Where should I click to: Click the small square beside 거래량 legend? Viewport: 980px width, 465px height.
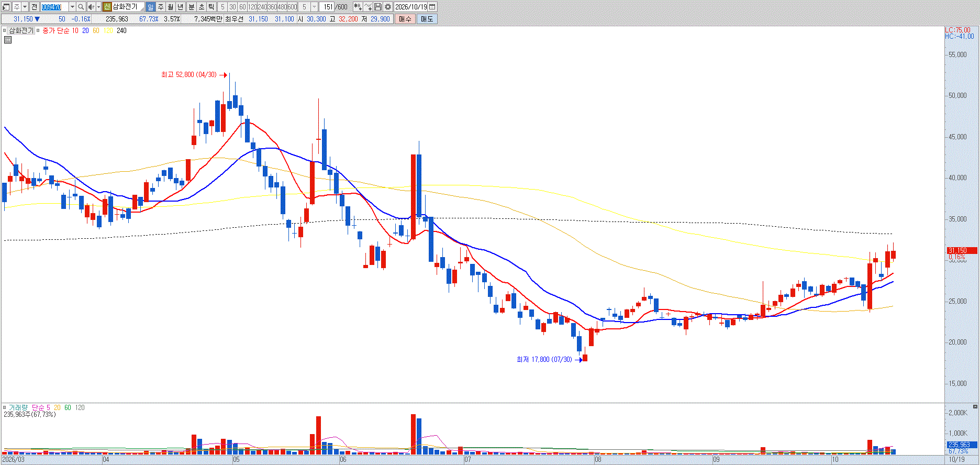coord(5,407)
